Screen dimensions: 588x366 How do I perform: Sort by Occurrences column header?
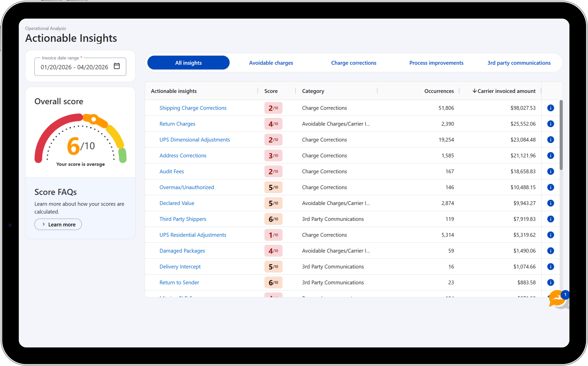(x=439, y=91)
